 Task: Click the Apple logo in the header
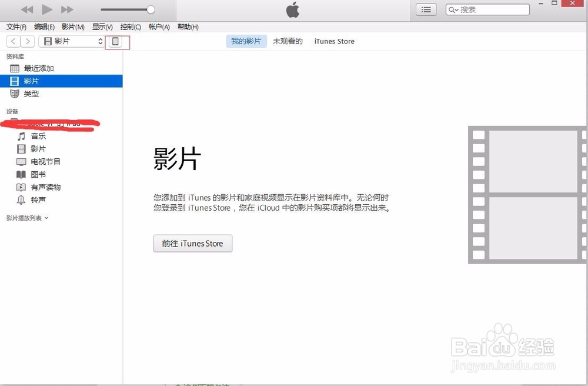tap(293, 10)
